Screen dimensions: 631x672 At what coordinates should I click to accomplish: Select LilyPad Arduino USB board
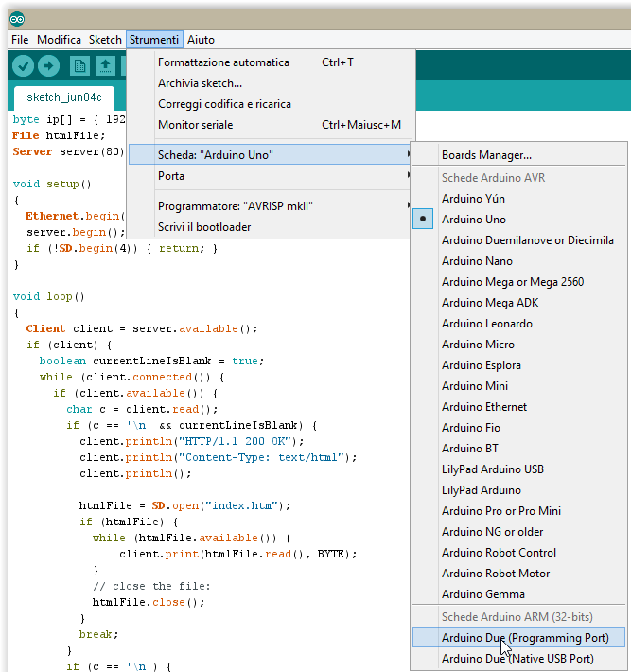518,469
